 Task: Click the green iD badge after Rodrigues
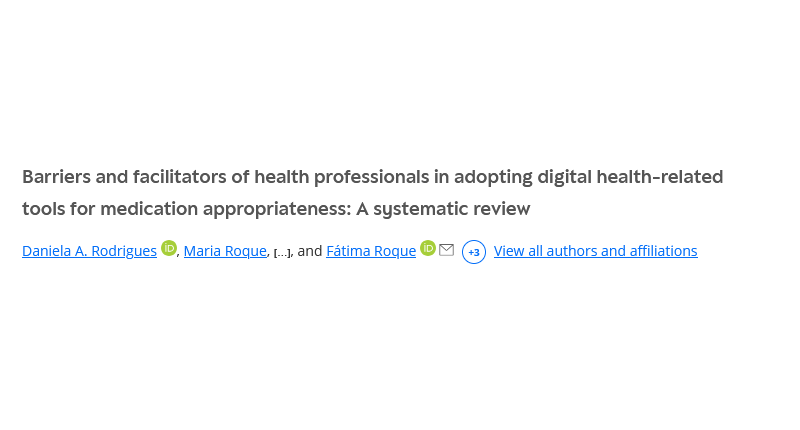click(169, 249)
